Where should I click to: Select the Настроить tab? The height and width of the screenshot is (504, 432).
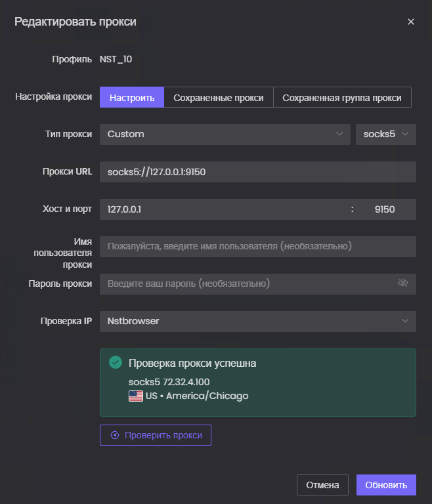(x=132, y=98)
